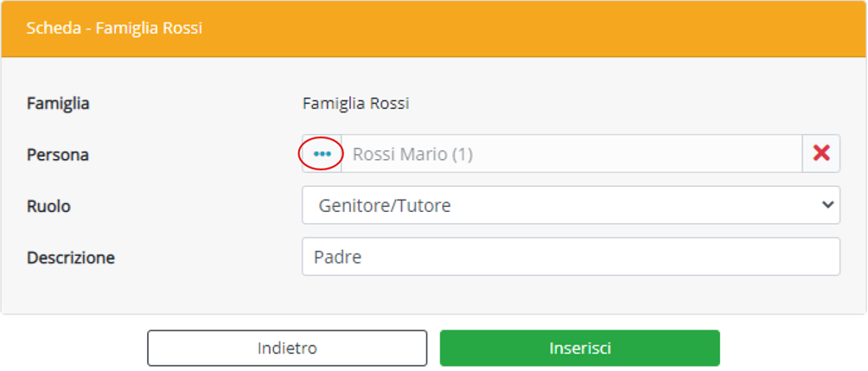Click the (1) after Rossi Mario
The width and height of the screenshot is (868, 371).
point(461,155)
